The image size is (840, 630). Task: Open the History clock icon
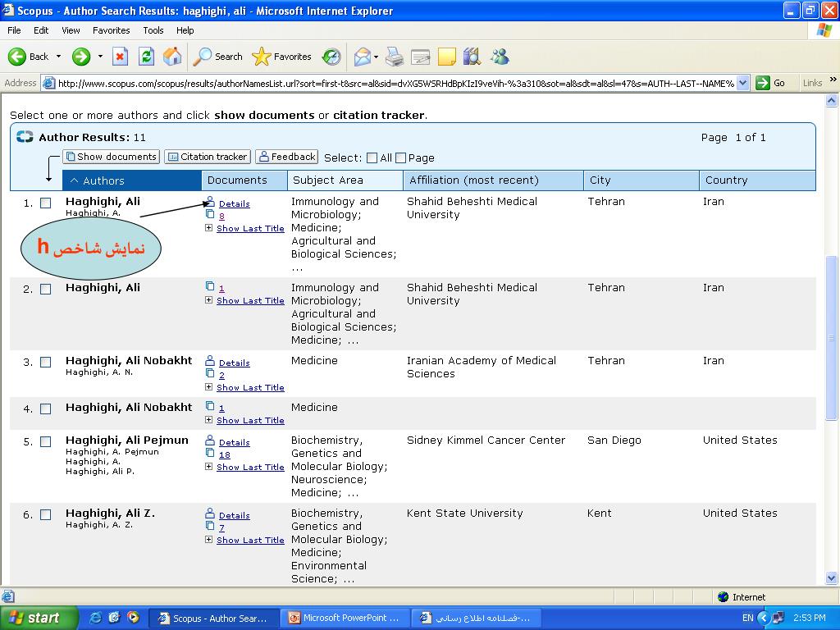[x=331, y=57]
